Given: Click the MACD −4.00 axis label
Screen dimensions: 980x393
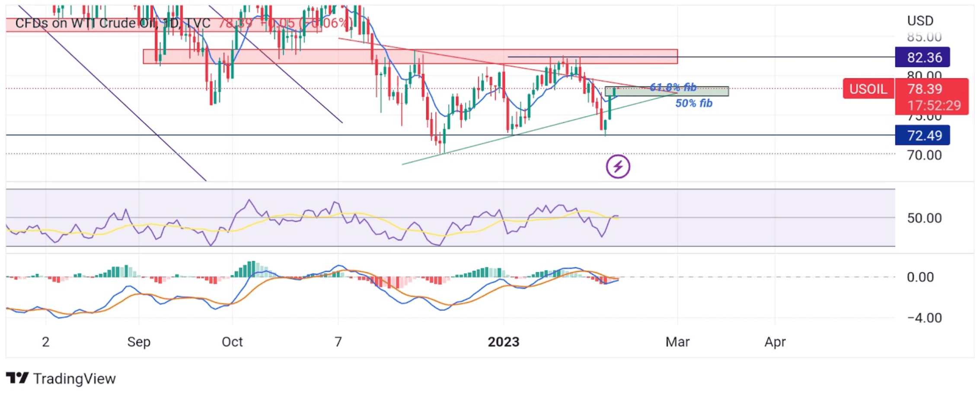Looking at the screenshot, I should (924, 318).
